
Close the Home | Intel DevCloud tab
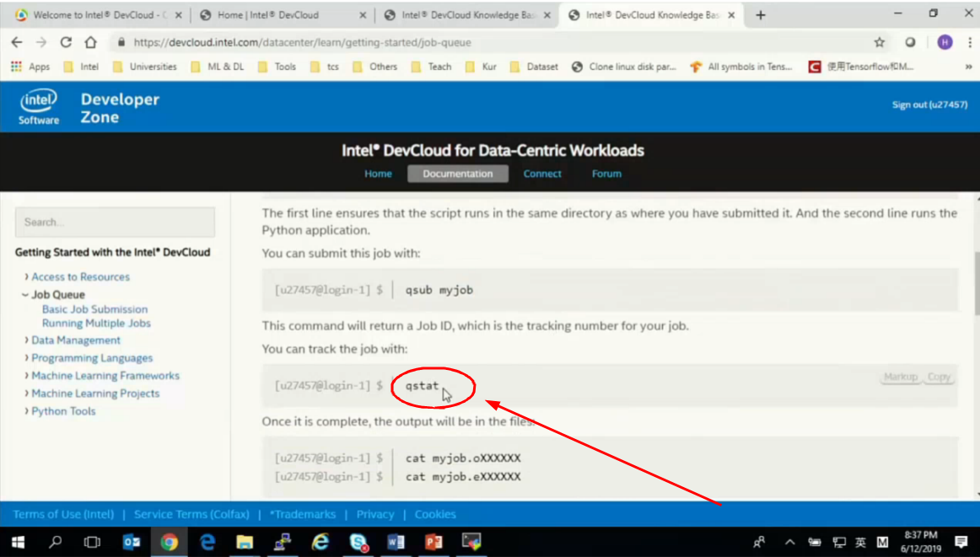tap(363, 15)
